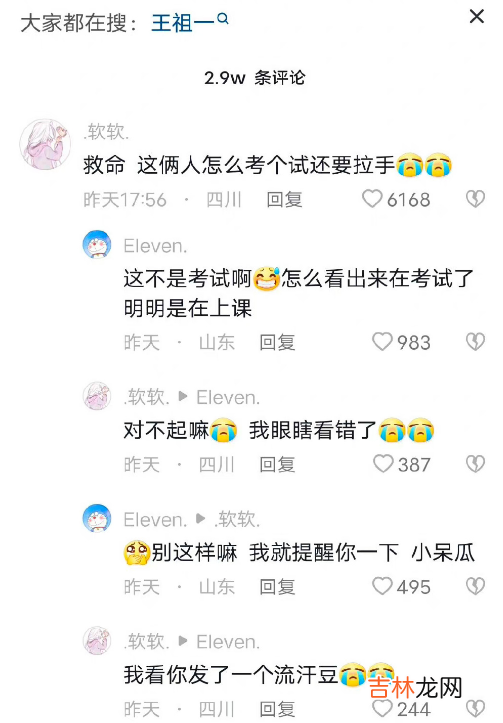Close the comments panel with X
This screenshot has height=723, width=503.
pyautogui.click(x=476, y=17)
